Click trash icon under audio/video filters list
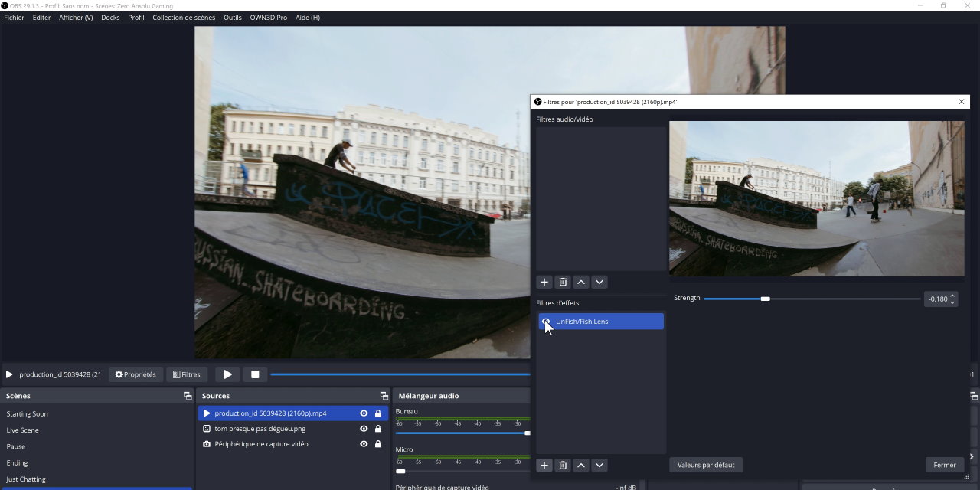The image size is (980, 490). click(x=563, y=282)
